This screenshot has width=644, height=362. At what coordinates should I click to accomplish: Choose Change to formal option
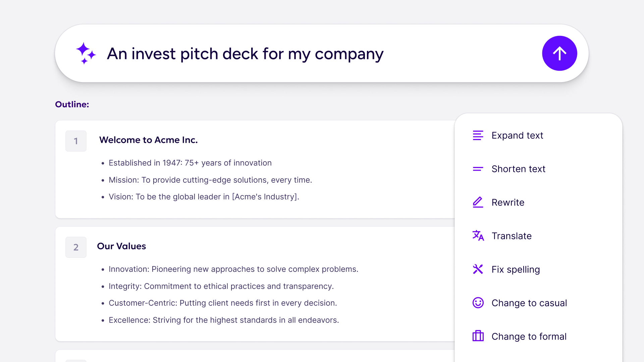[x=529, y=337]
